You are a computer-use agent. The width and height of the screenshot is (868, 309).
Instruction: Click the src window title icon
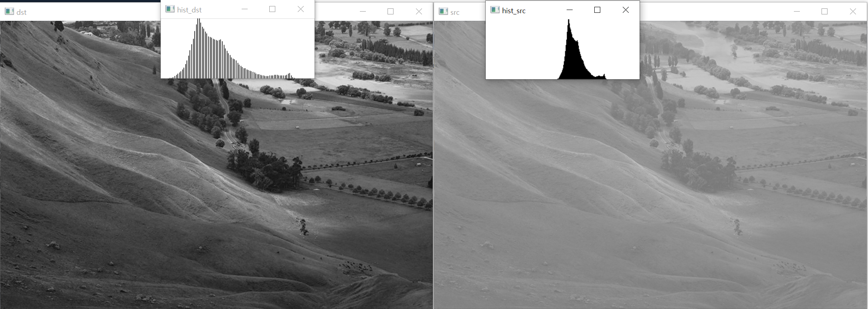point(443,12)
